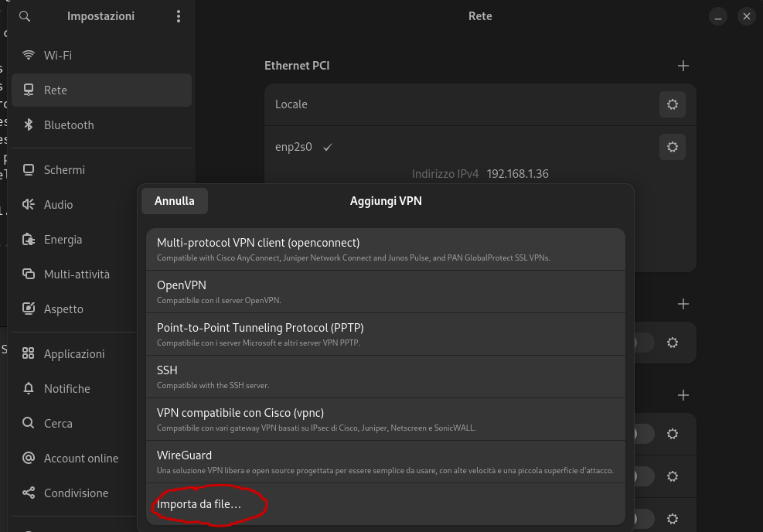Viewport: 763px width, 532px height.
Task: Open the three-dot menu in Impostazioni
Action: [179, 16]
